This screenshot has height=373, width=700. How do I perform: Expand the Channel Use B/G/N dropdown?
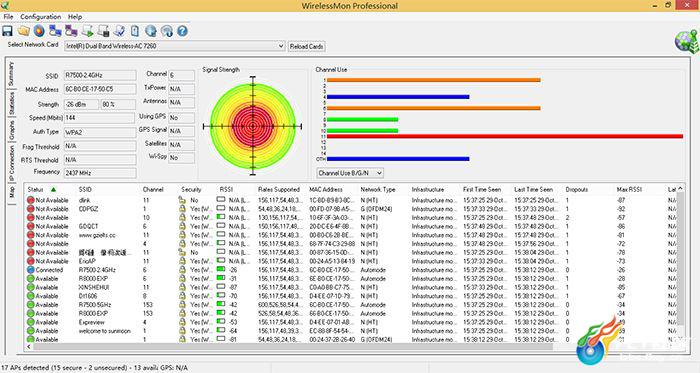tap(379, 173)
